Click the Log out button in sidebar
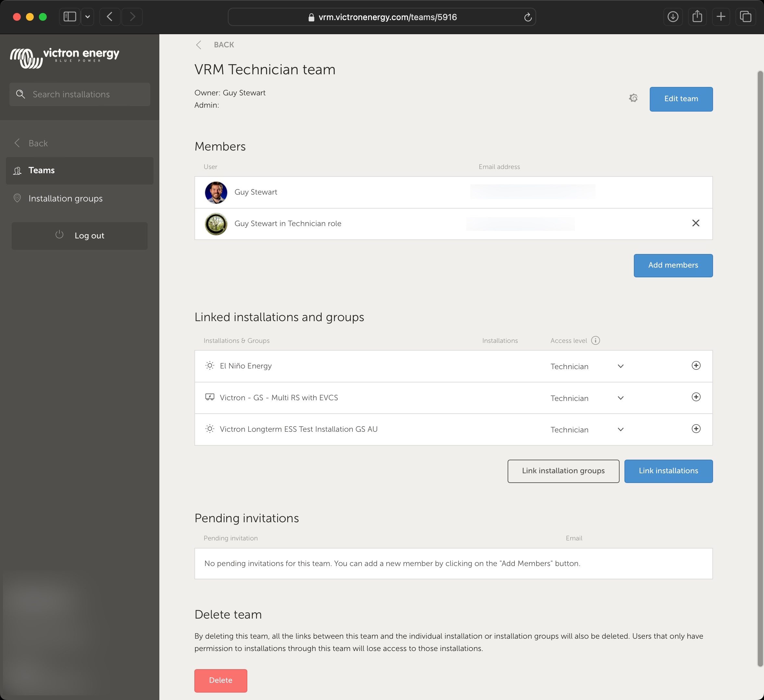The width and height of the screenshot is (764, 700). pos(79,235)
